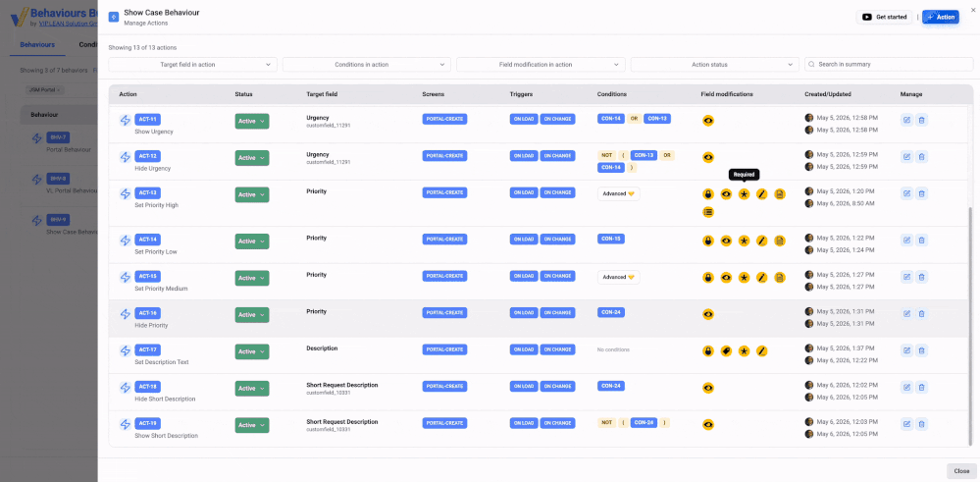The width and height of the screenshot is (980, 482).
Task: Open the Advanced condition of ACT-13
Action: [619, 193]
